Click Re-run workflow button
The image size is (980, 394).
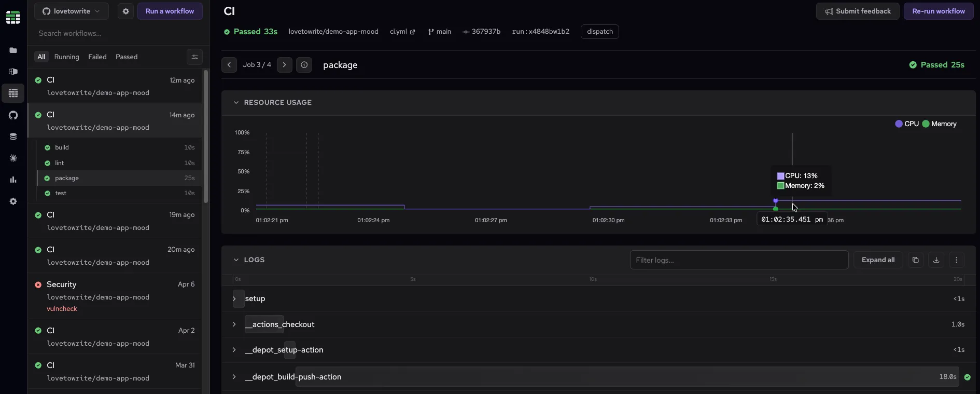tap(939, 11)
